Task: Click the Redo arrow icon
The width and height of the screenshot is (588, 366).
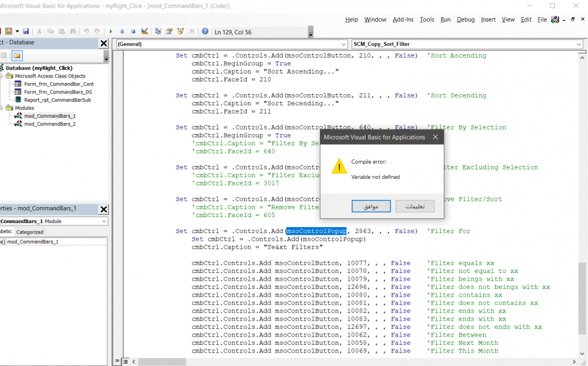Action: [98, 32]
